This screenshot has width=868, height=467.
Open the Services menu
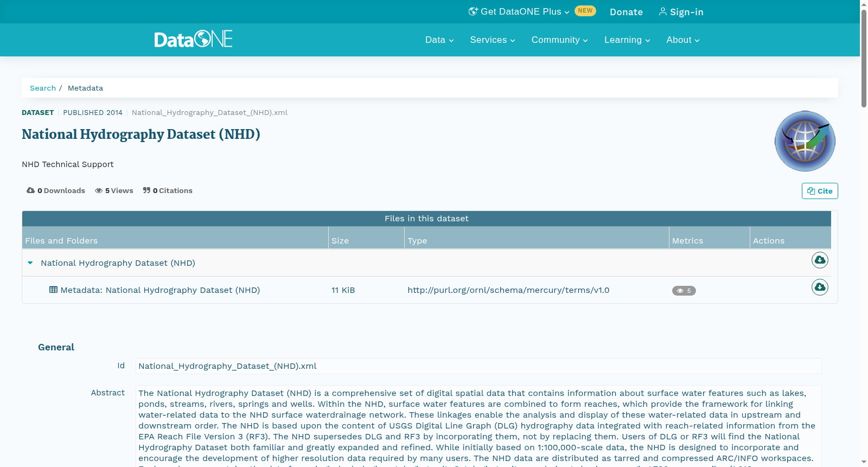point(493,40)
